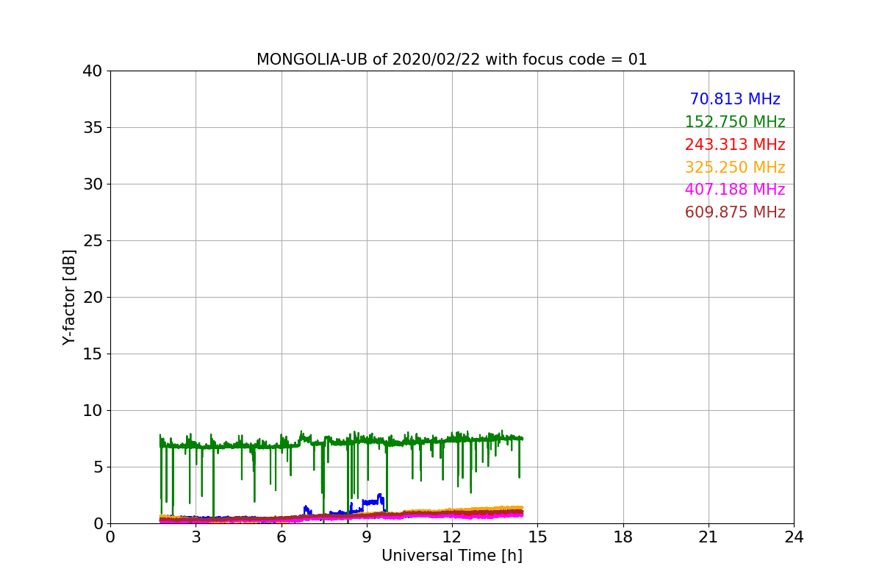Select the 407.188 MHz legend label
This screenshot has width=882, height=588.
(x=735, y=190)
